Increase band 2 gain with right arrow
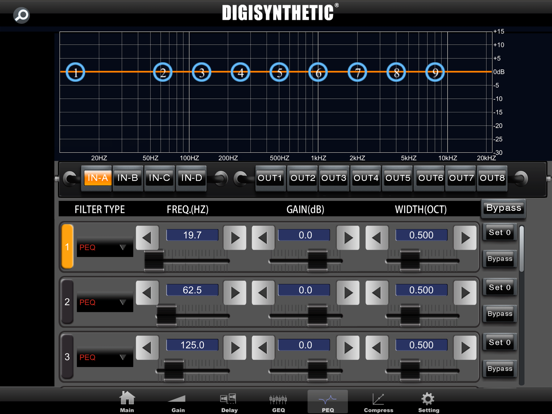552x414 pixels. (348, 293)
